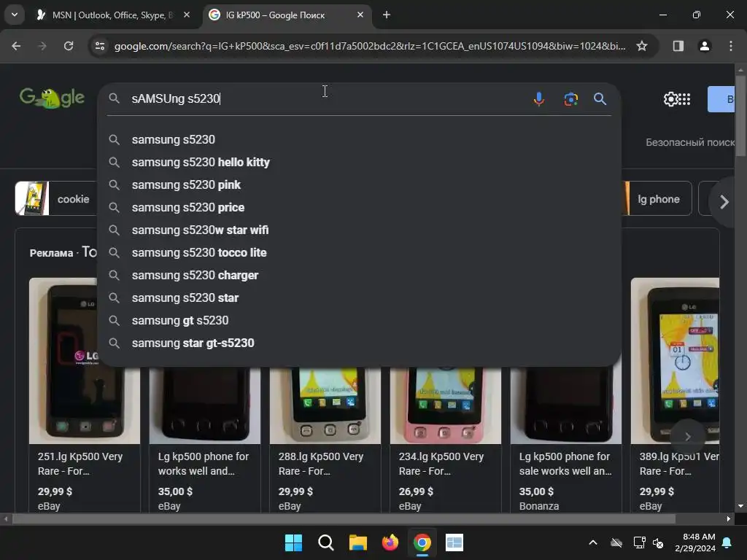Open the Chrome three-dot menu
Screen dimensions: 747x560
point(730,46)
